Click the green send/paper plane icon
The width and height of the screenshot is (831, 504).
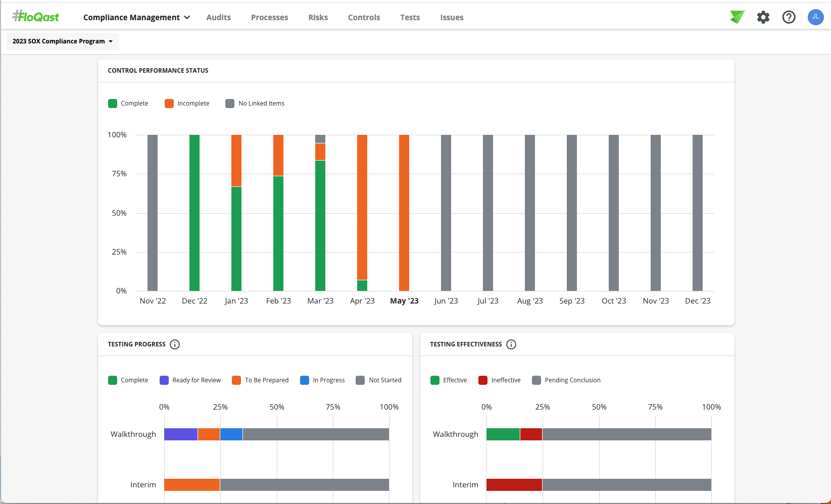coord(737,17)
